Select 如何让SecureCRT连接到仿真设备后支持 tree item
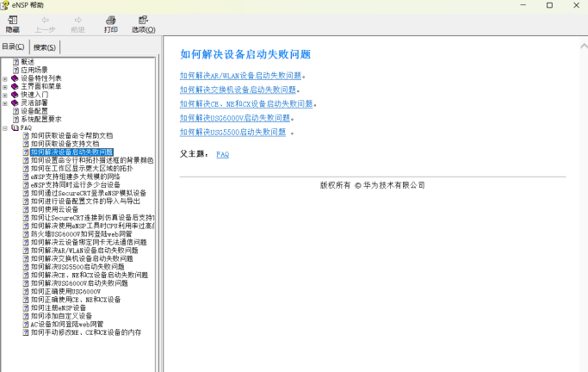 click(92, 218)
